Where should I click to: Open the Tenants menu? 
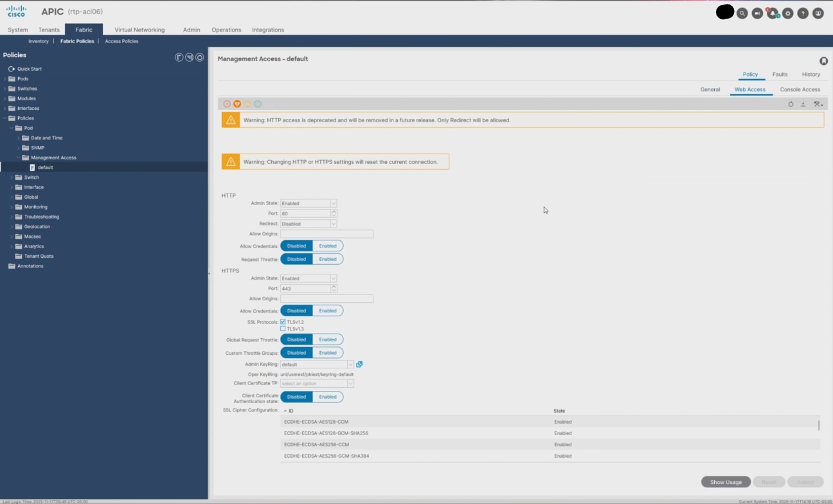pyautogui.click(x=48, y=30)
